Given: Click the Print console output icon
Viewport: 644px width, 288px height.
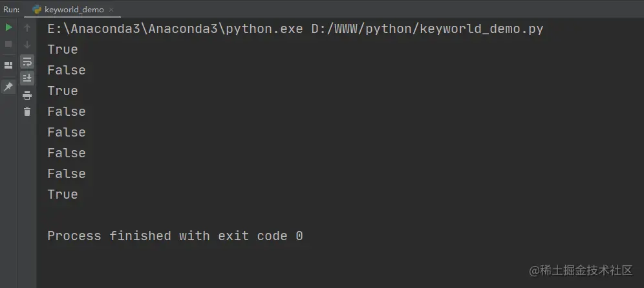Looking at the screenshot, I should pos(27,95).
